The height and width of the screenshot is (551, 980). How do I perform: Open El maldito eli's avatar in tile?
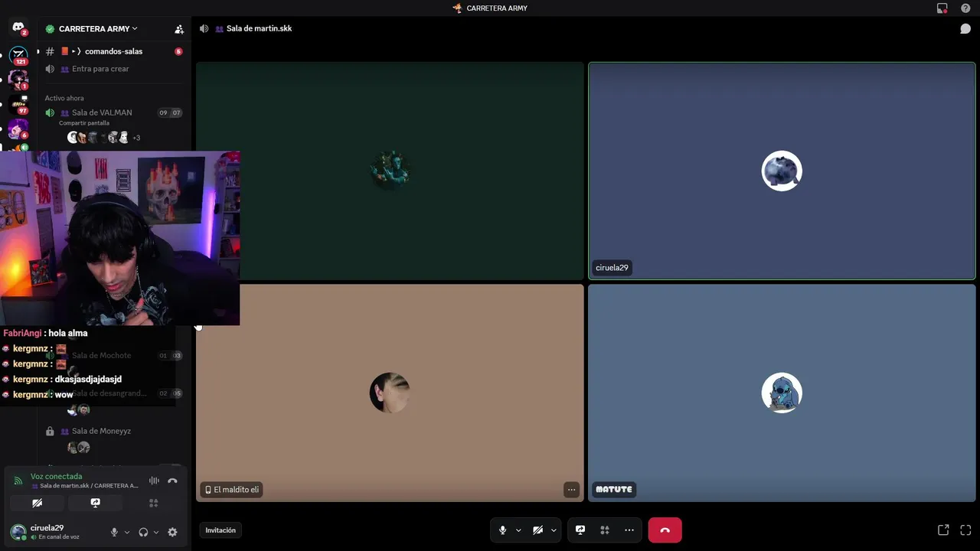point(390,393)
